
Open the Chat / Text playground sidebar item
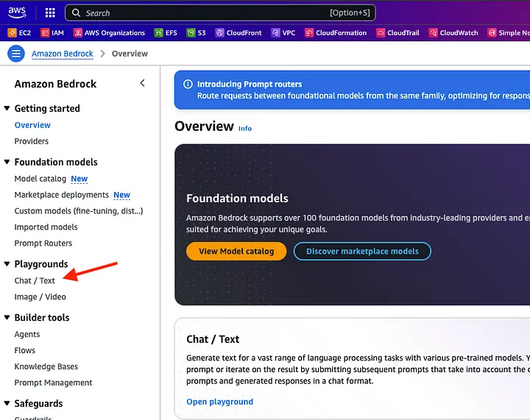(35, 280)
